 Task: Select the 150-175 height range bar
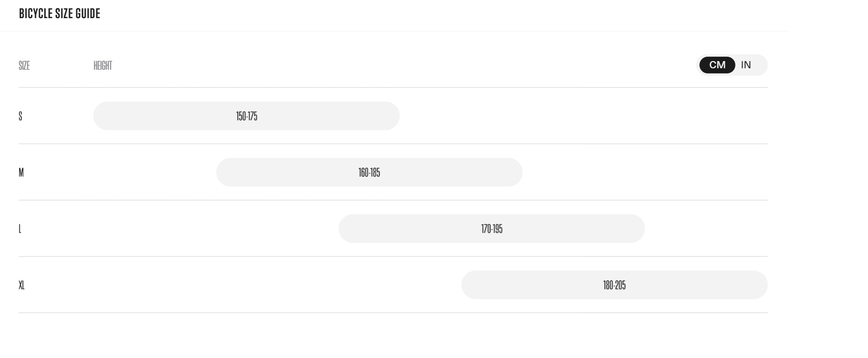coord(246,116)
